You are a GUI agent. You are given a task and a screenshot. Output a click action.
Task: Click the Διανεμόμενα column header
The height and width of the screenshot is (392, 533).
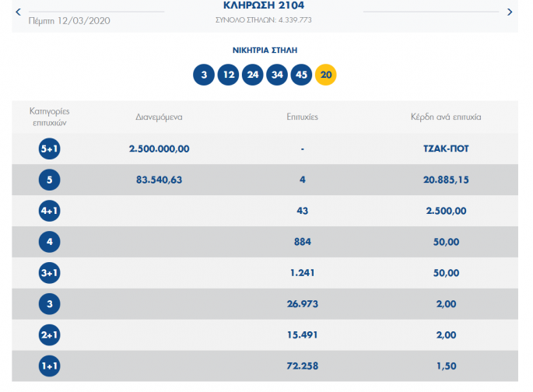click(159, 117)
